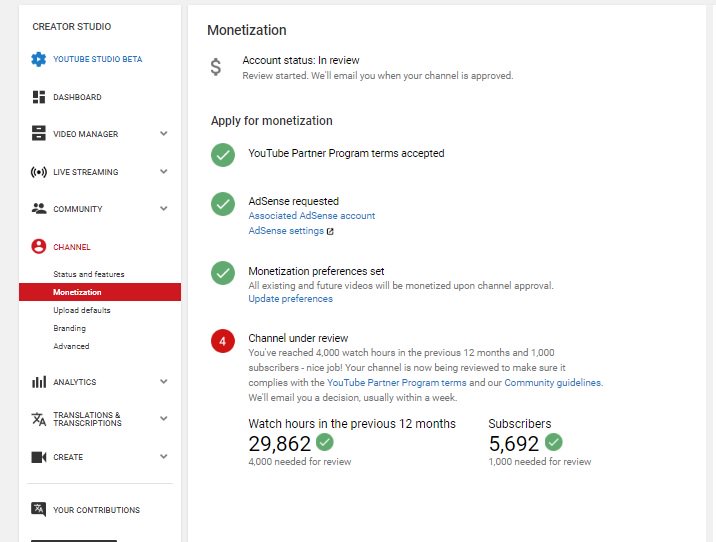Go to Dashboard
The height and width of the screenshot is (542, 716).
click(77, 97)
